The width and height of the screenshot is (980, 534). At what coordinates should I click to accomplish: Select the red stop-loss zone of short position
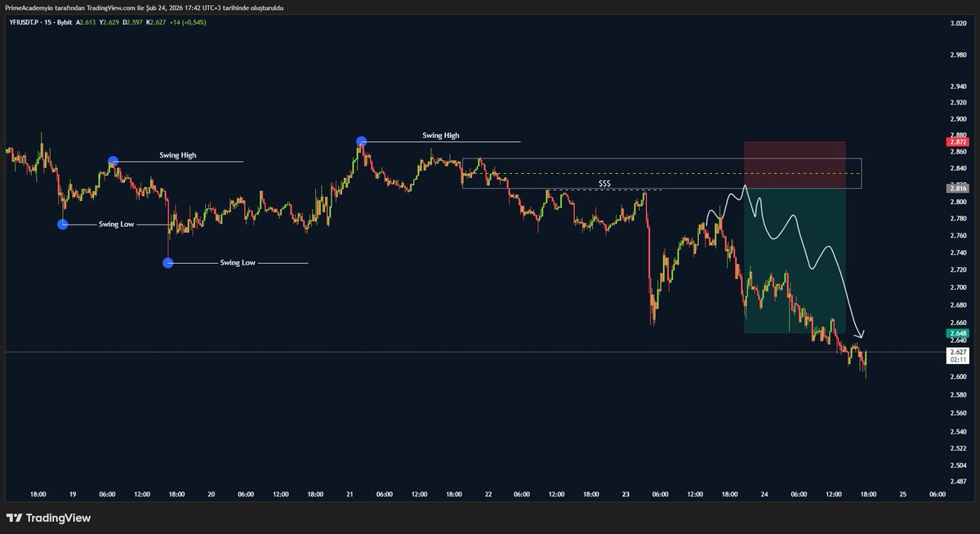coord(795,164)
